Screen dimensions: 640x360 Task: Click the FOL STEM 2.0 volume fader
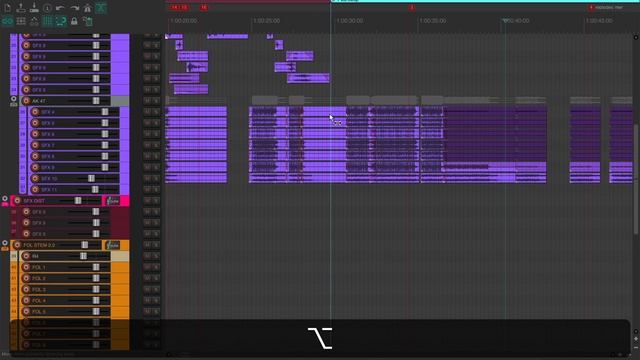point(84,245)
